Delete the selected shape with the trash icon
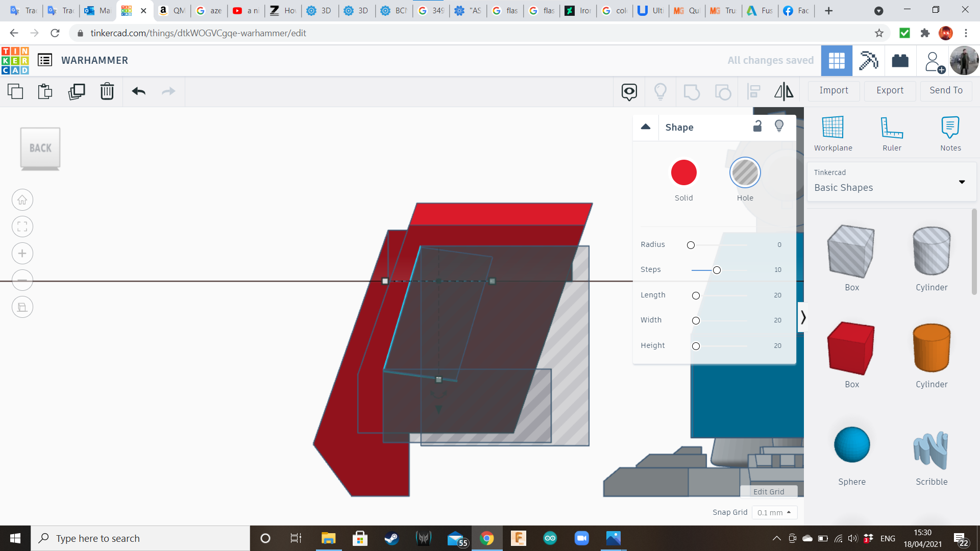Screen dimensions: 980x551 107,91
